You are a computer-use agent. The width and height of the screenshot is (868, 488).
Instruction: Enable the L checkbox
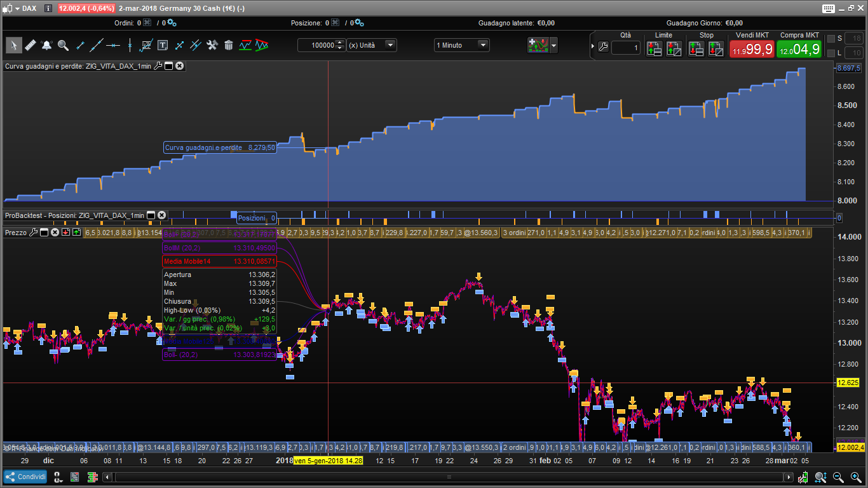tap(831, 53)
